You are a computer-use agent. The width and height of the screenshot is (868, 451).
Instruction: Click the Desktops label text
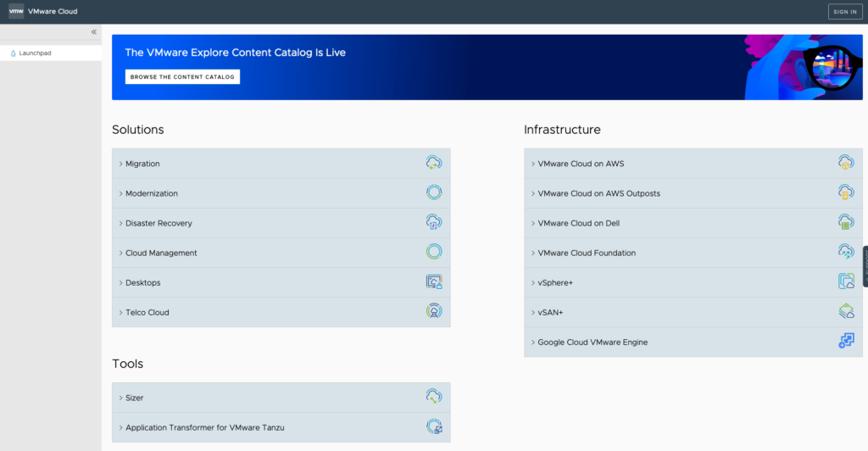pos(142,283)
